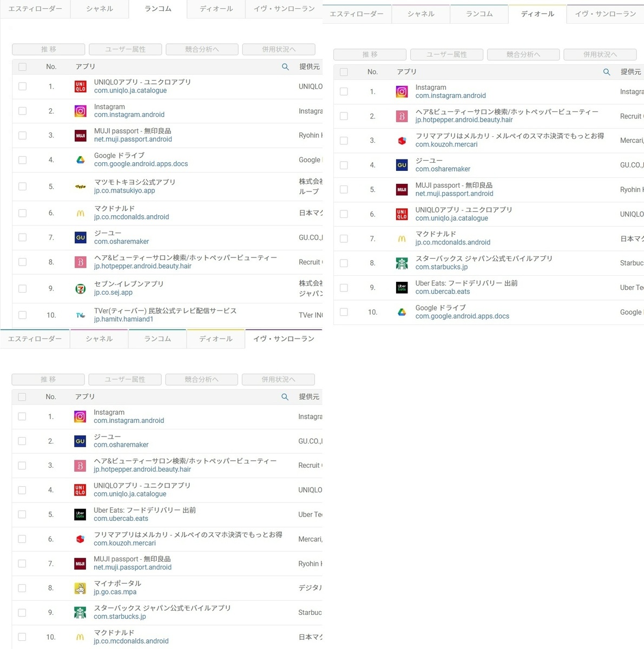Check UNIQLO row checkbox in ランコム-selected panel
The width and height of the screenshot is (644, 649).
click(22, 87)
